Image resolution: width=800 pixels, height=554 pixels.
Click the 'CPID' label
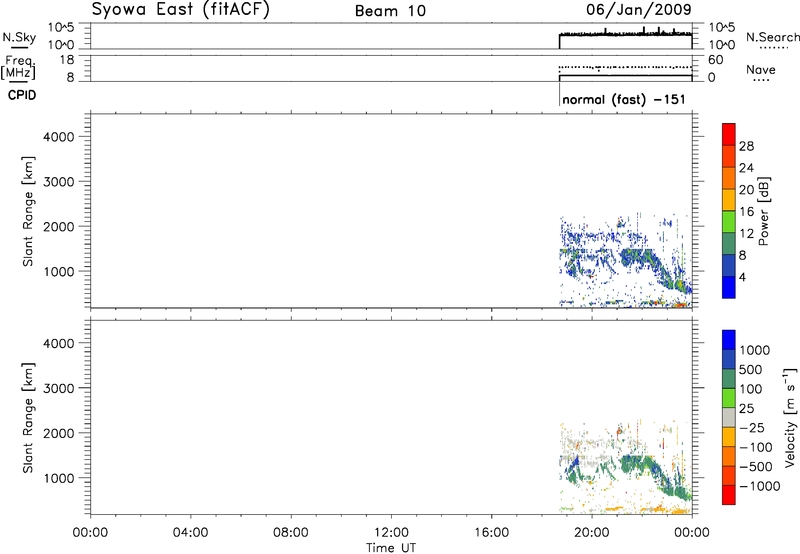(x=22, y=95)
